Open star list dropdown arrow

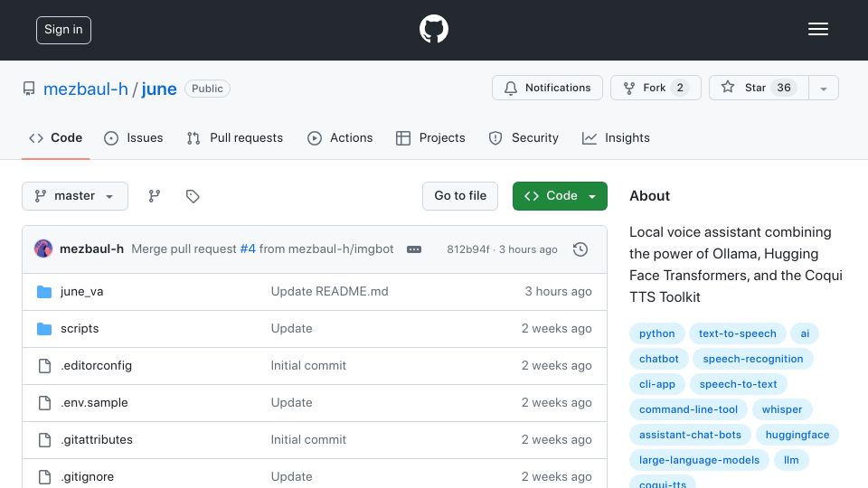[824, 88]
